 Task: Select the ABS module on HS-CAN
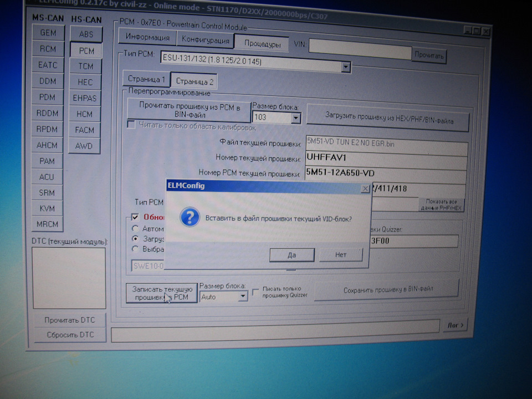tap(86, 34)
